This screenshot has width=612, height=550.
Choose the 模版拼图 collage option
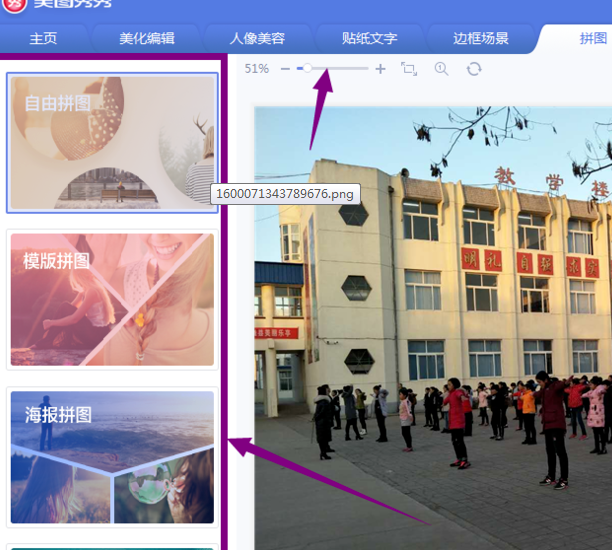[x=112, y=299]
